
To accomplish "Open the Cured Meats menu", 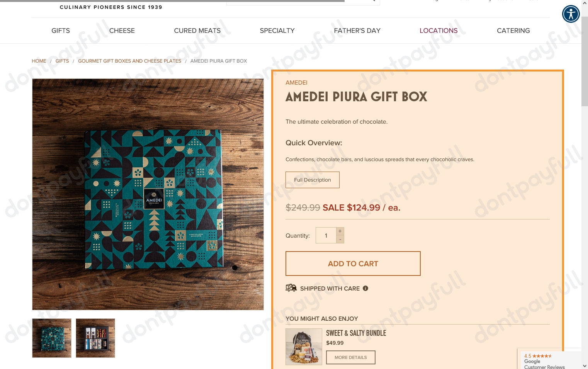I will coord(197,31).
